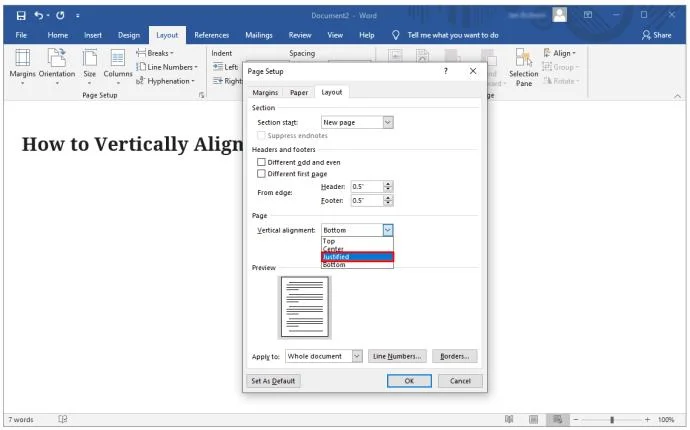690x430 pixels.
Task: Click the Footer distance field
Action: tap(367, 200)
